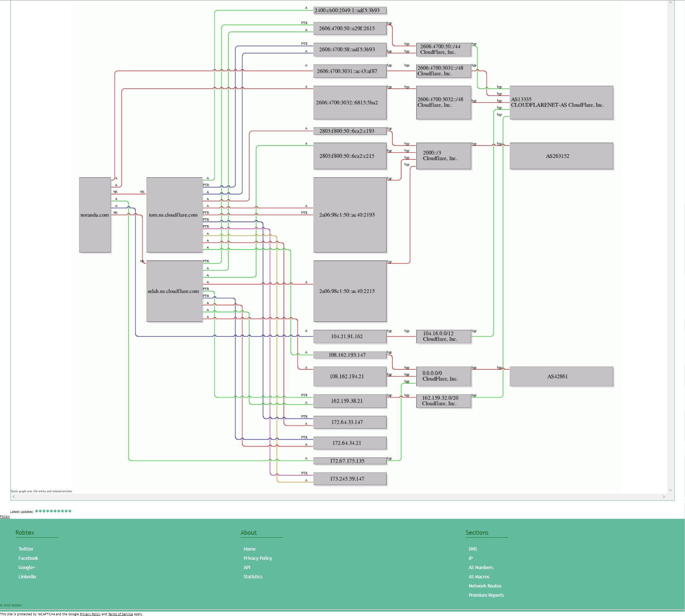Select the selah.ns.cloudflare.com node
The image size is (685, 616).
pos(174,291)
